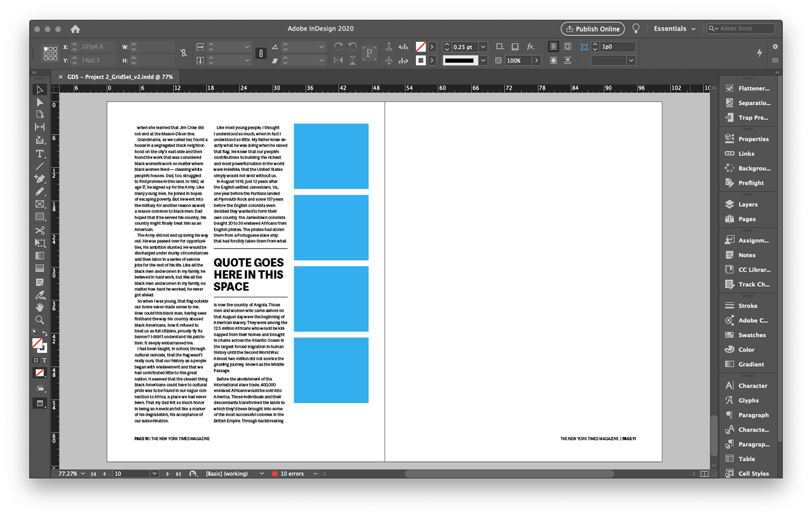Open the Swatches panel
This screenshot has width=812, height=517.
752,335
